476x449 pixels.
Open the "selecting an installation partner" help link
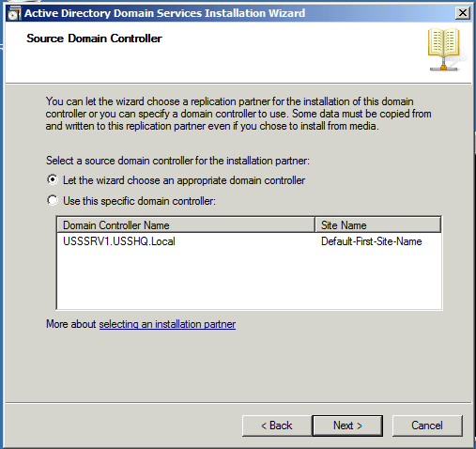tap(167, 324)
